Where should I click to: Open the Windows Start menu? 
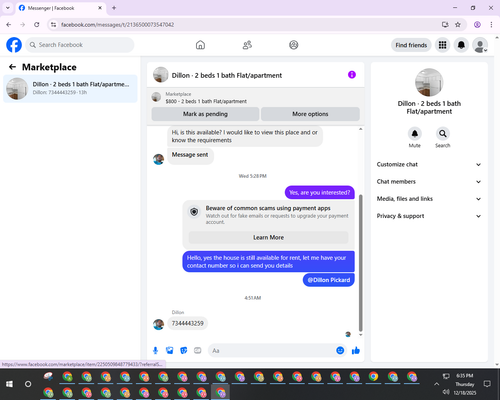point(9,384)
